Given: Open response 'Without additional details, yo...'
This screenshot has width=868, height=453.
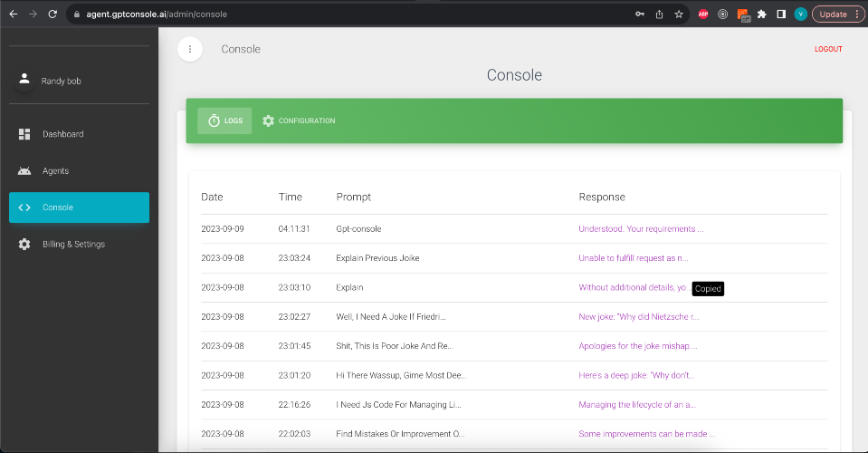Looking at the screenshot, I should pos(634,287).
